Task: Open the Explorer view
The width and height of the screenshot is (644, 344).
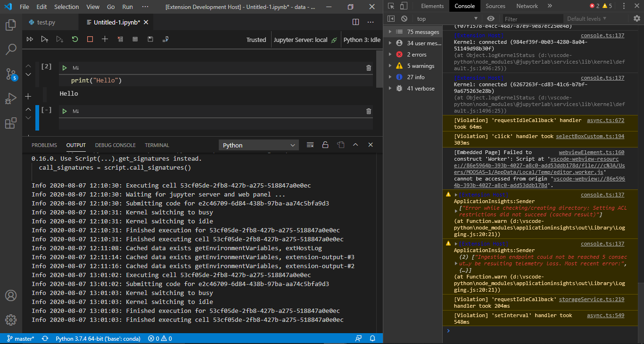Action: coord(11,25)
